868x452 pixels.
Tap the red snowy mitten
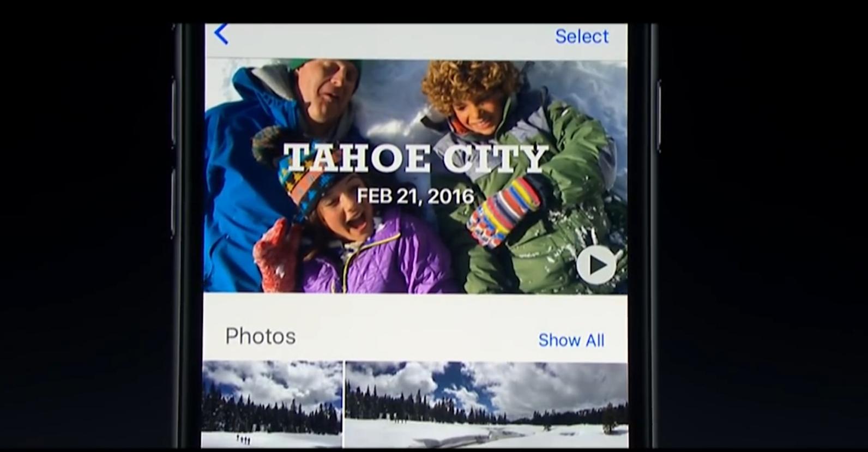click(x=278, y=254)
